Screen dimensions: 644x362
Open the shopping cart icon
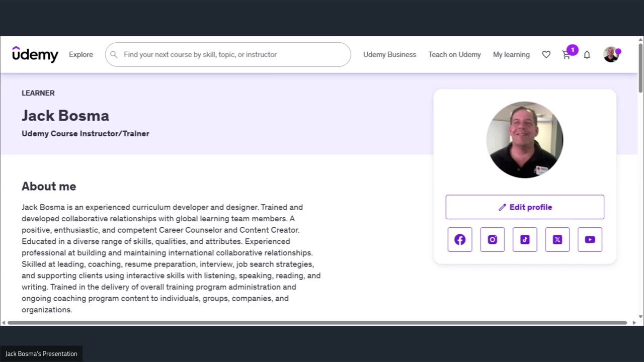567,55
